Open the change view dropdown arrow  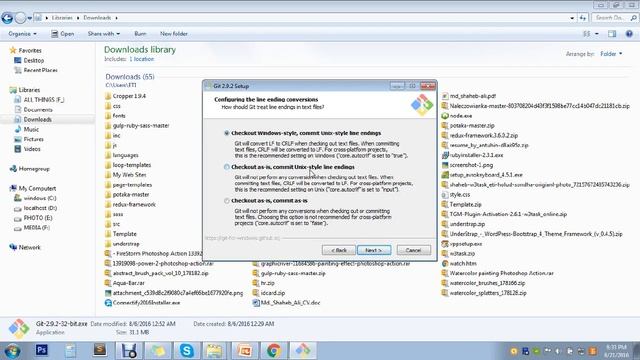[597, 34]
